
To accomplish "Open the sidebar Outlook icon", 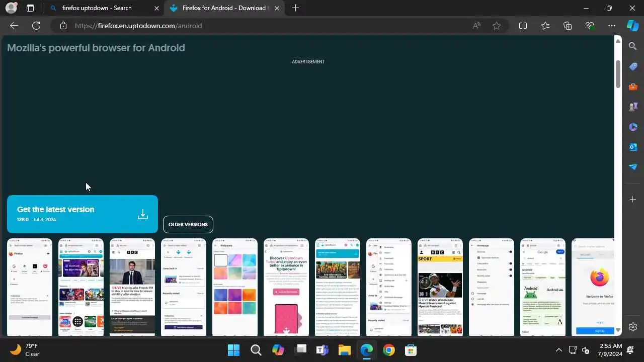I will [x=633, y=147].
